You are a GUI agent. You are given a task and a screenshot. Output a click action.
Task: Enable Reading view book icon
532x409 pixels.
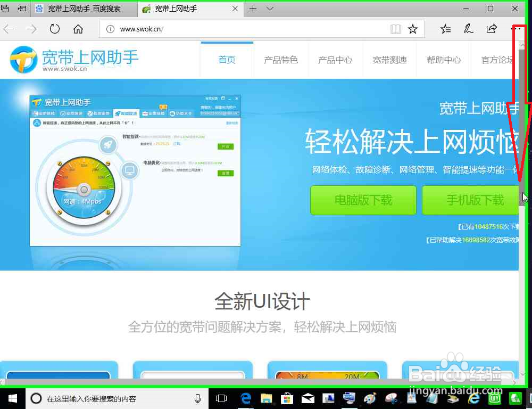click(x=396, y=29)
